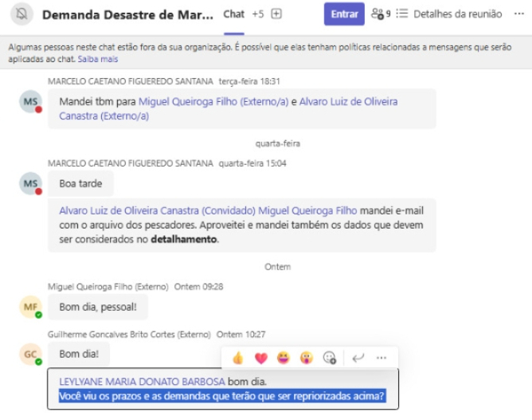
Task: React with laughing emoji
Action: 284,358
